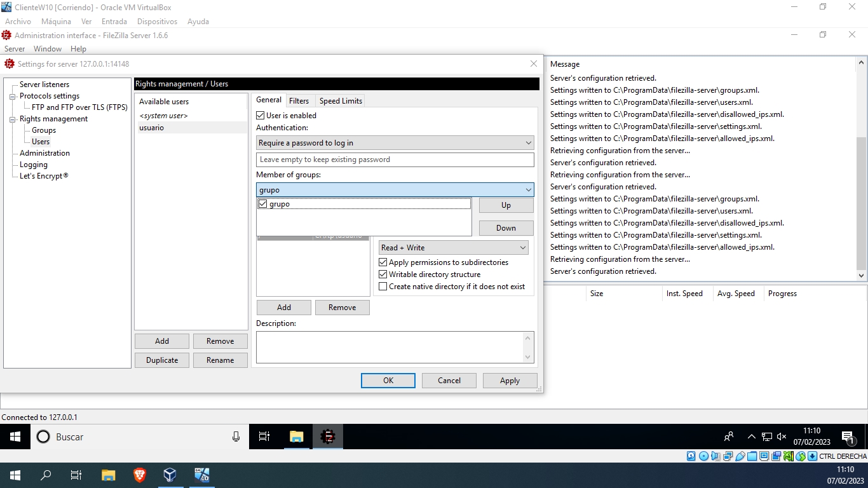The width and height of the screenshot is (868, 488).
Task: Click the Message log vertical scrollbar
Action: [x=862, y=168]
